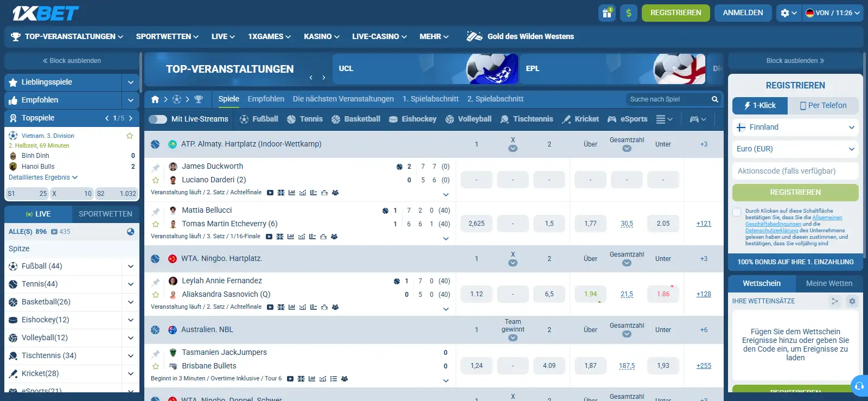868x401 pixels.
Task: Select the Kricket sport filter
Action: [580, 119]
